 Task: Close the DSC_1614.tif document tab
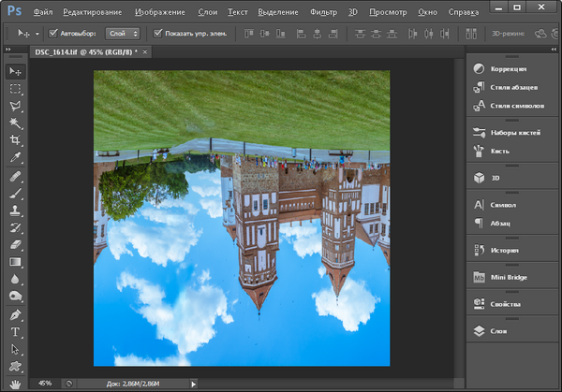pyautogui.click(x=145, y=51)
